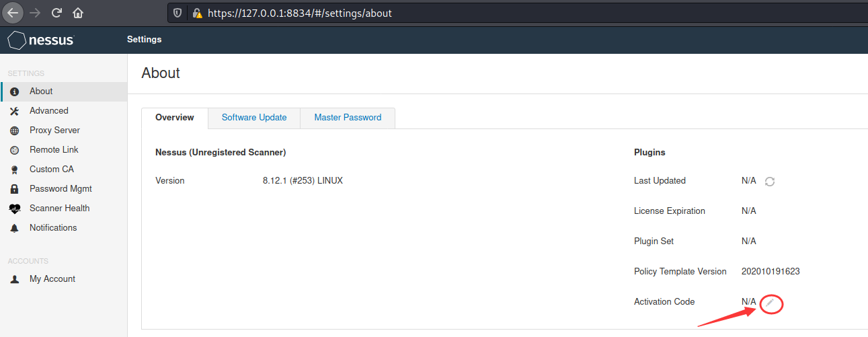
Task: Click the About page heading
Action: coord(161,73)
